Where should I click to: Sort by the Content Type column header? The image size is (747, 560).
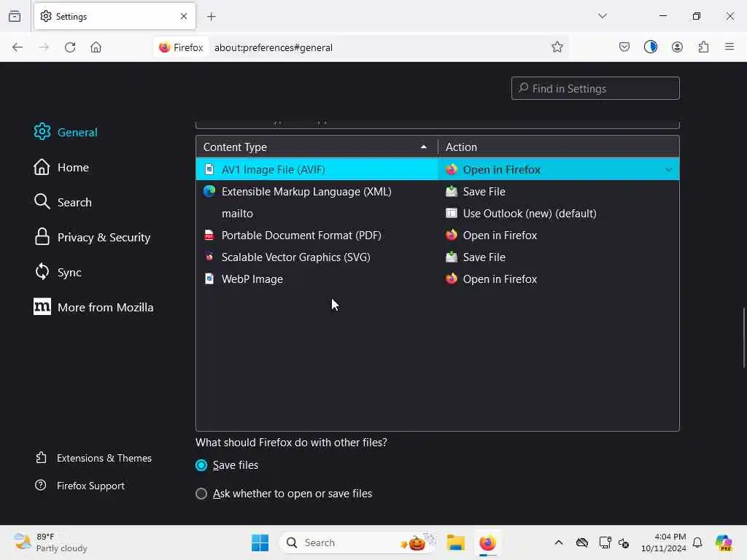point(317,147)
